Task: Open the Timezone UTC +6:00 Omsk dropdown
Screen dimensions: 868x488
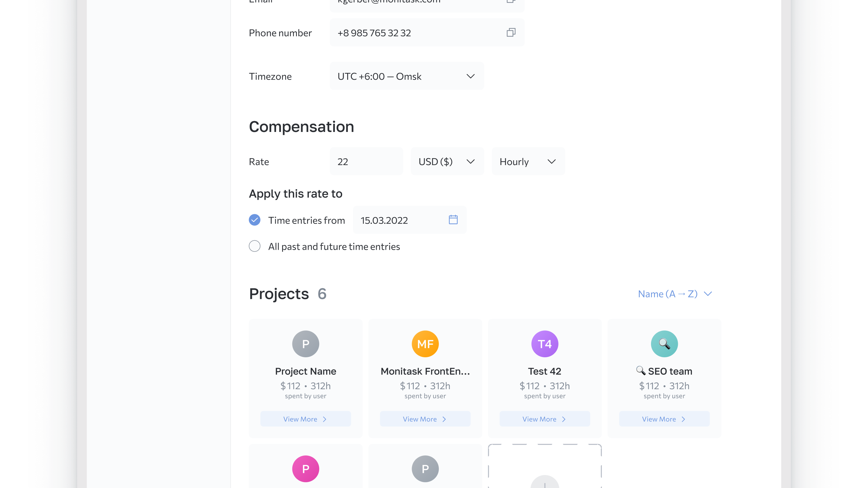Action: pos(406,77)
